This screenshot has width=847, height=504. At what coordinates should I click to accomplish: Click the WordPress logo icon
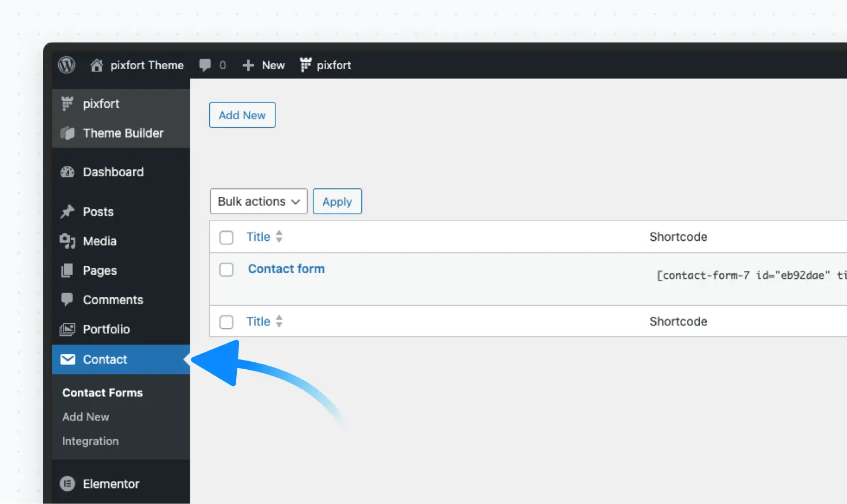[67, 65]
